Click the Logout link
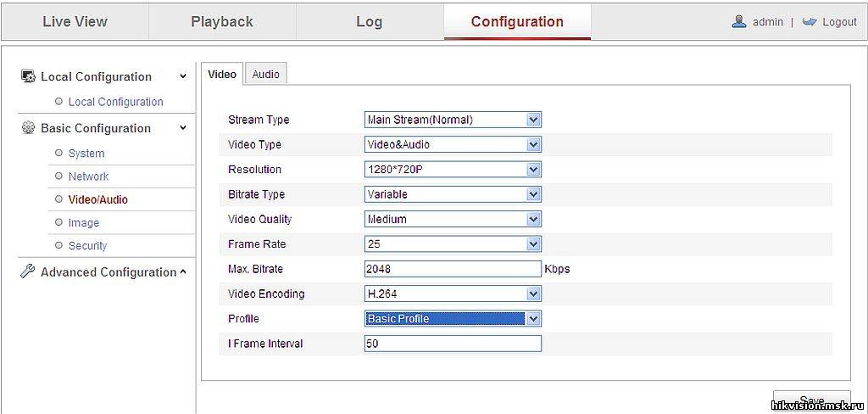The width and height of the screenshot is (868, 414). pos(839,21)
